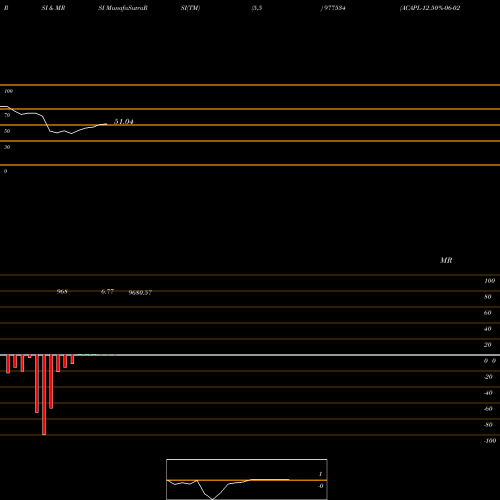Viewport: 500px width, 500px height.
Task: Click the MunafaSutra header label
Action: [123, 8]
